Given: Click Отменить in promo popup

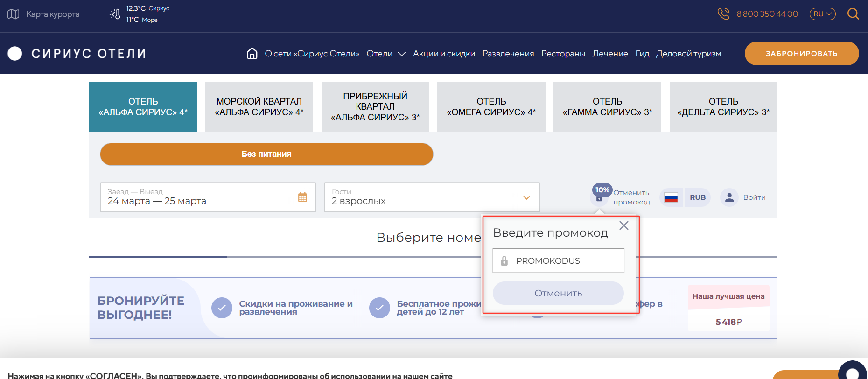Looking at the screenshot, I should coord(558,293).
